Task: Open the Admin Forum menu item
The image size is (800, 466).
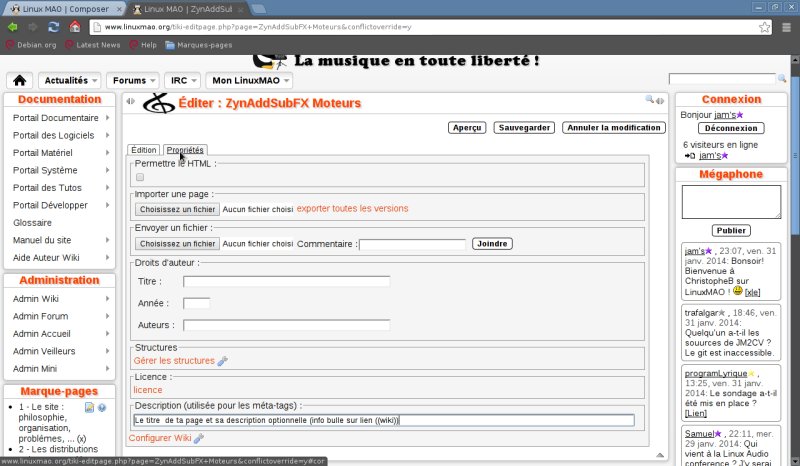Action: [x=40, y=316]
